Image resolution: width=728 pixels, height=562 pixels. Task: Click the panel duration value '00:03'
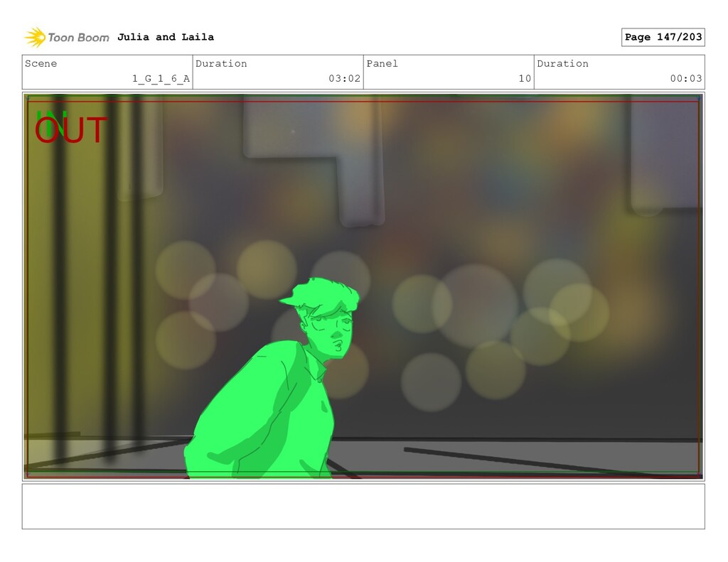[x=686, y=78]
